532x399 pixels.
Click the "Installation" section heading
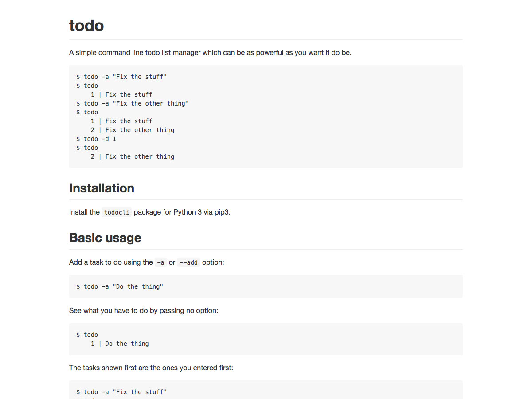102,188
